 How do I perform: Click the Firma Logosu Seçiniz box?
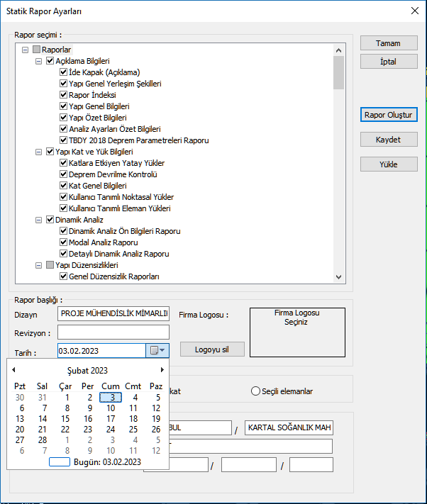[297, 332]
